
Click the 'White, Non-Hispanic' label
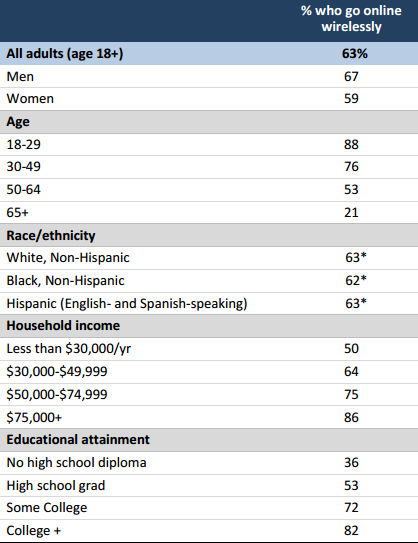tap(68, 258)
